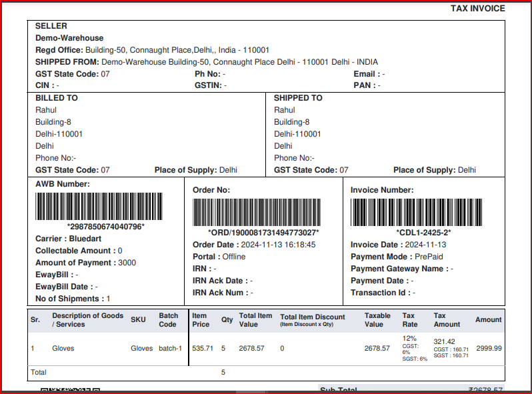Click the SHIPPED TO heading
Viewport: 532px width, 394px height.
[x=298, y=98]
